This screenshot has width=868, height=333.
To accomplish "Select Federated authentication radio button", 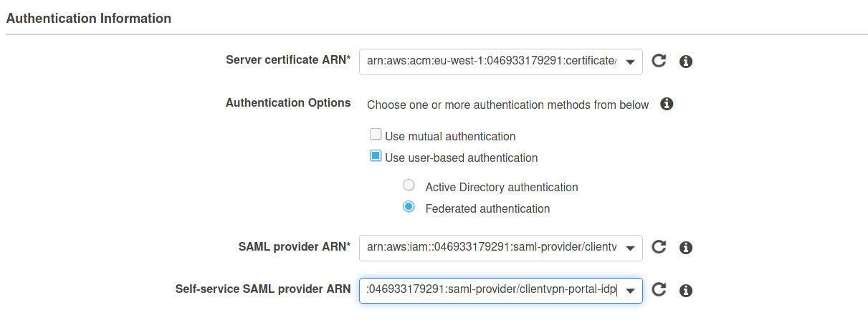I will pyautogui.click(x=409, y=207).
